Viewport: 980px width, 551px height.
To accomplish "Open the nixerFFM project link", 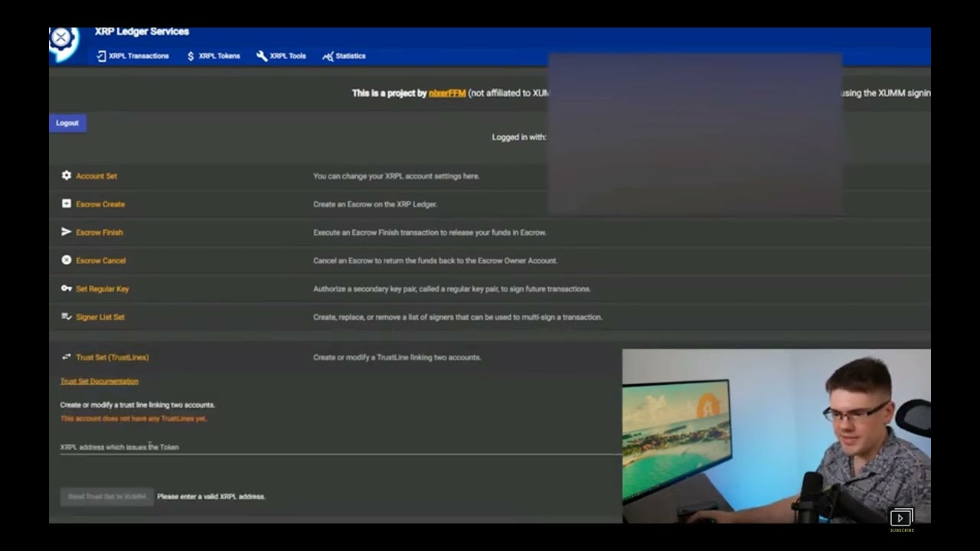I will (x=447, y=93).
